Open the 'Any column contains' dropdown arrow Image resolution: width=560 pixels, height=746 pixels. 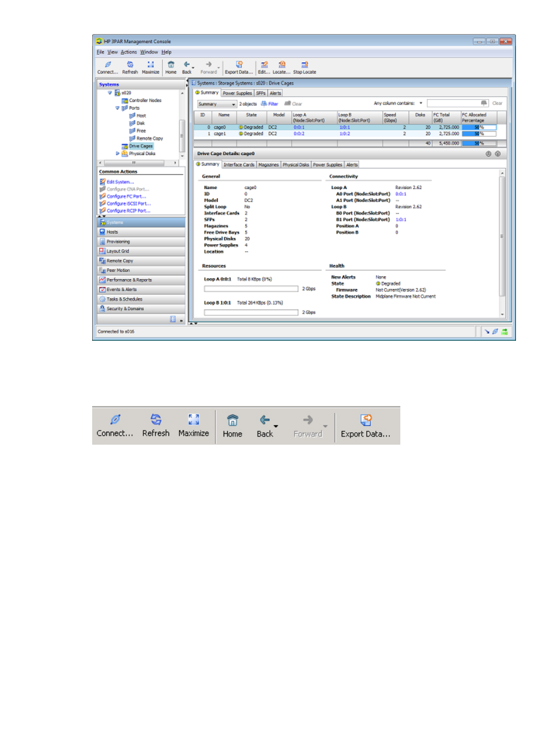[421, 103]
